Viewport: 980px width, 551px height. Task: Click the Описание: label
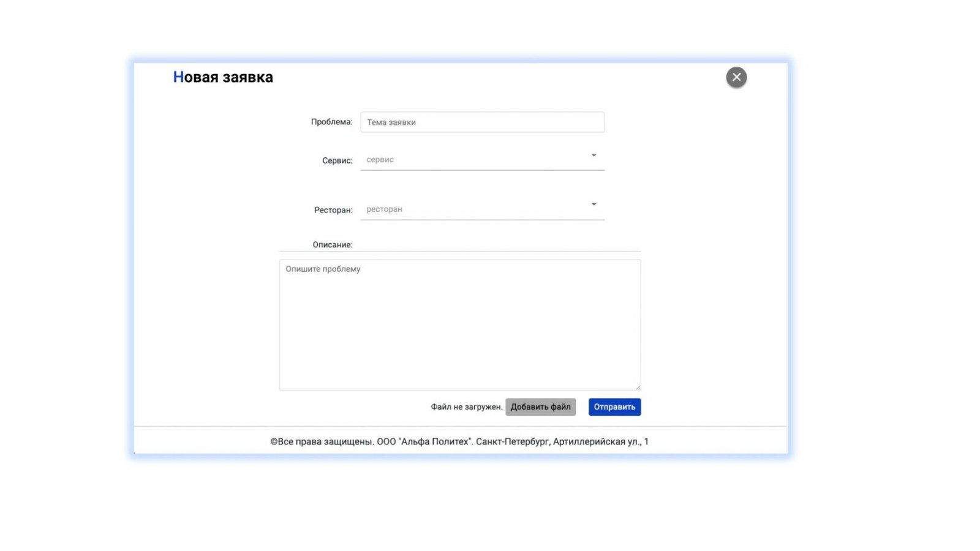[333, 244]
